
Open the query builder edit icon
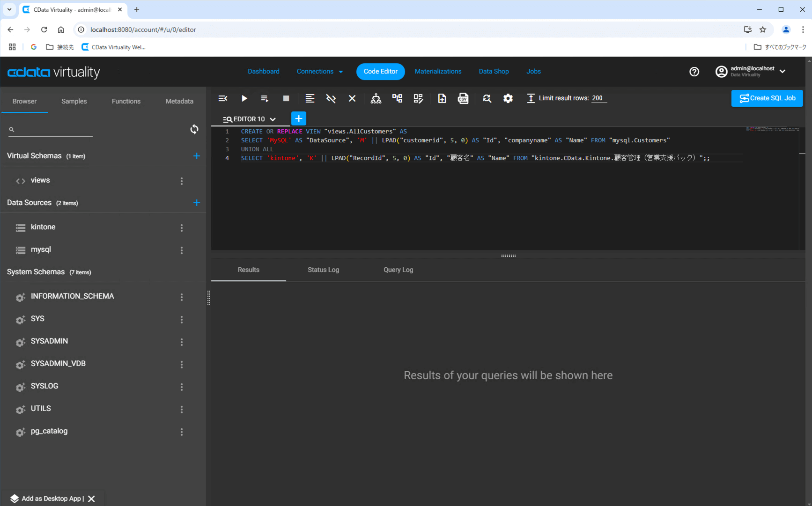pos(418,98)
